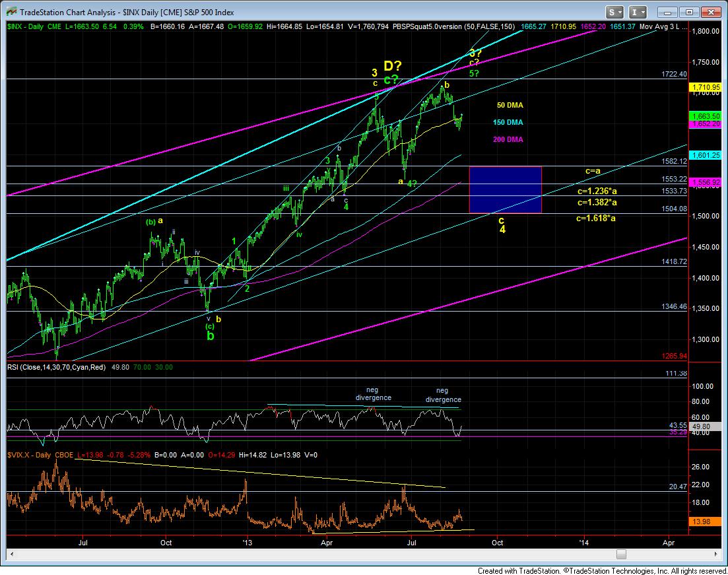728x575 pixels.
Task: Open the I interval-link dropdown button
Action: [638, 12]
